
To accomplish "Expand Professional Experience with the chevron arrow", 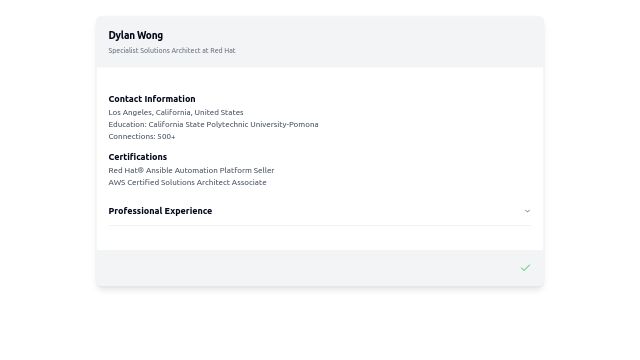I will pyautogui.click(x=527, y=211).
